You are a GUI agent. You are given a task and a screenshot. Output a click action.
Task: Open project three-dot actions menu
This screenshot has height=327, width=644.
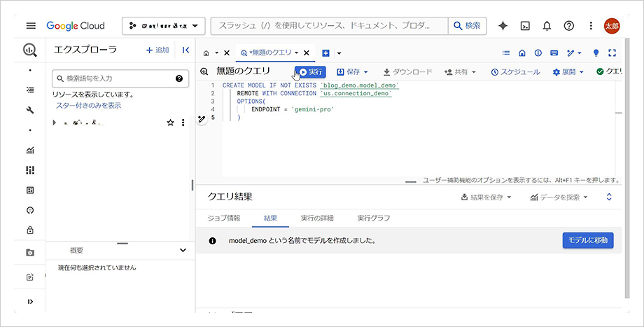click(x=183, y=123)
